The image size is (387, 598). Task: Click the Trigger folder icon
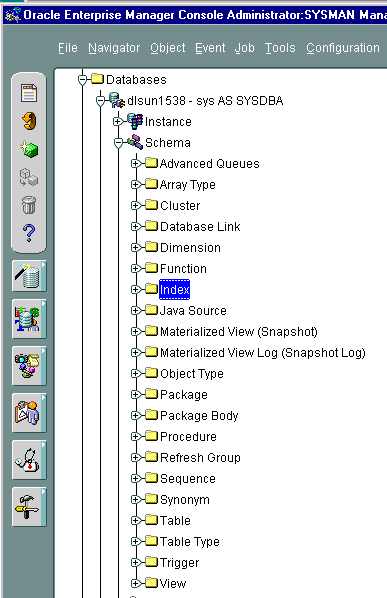coord(151,561)
